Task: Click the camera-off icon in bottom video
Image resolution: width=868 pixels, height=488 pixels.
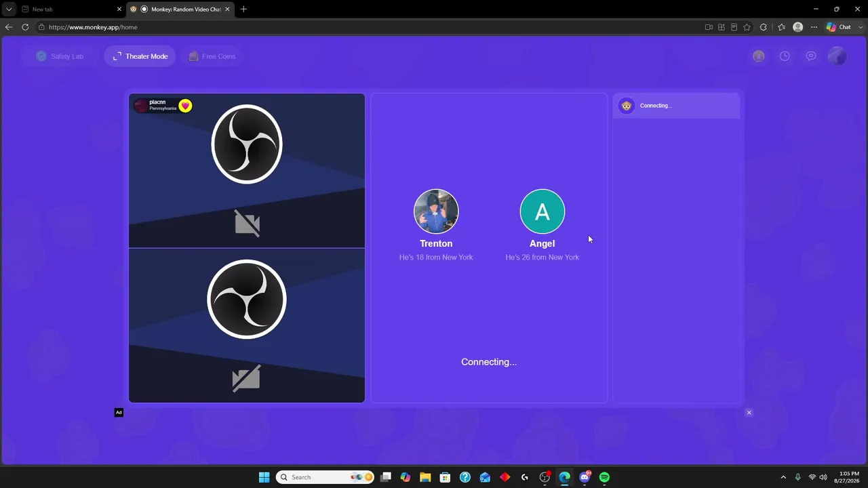Action: click(246, 378)
